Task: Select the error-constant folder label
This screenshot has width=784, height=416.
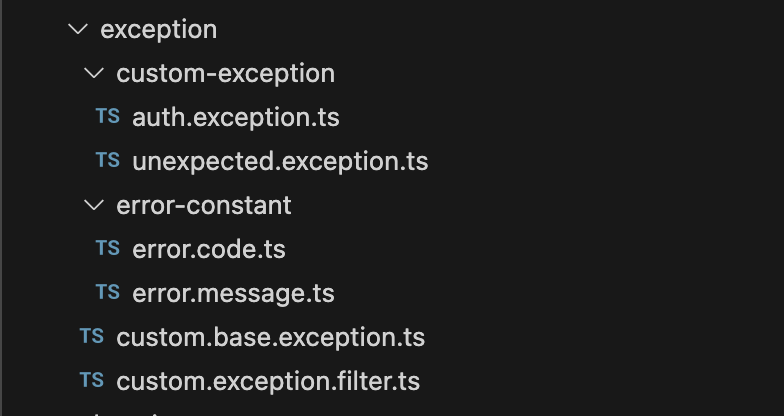Action: click(204, 206)
